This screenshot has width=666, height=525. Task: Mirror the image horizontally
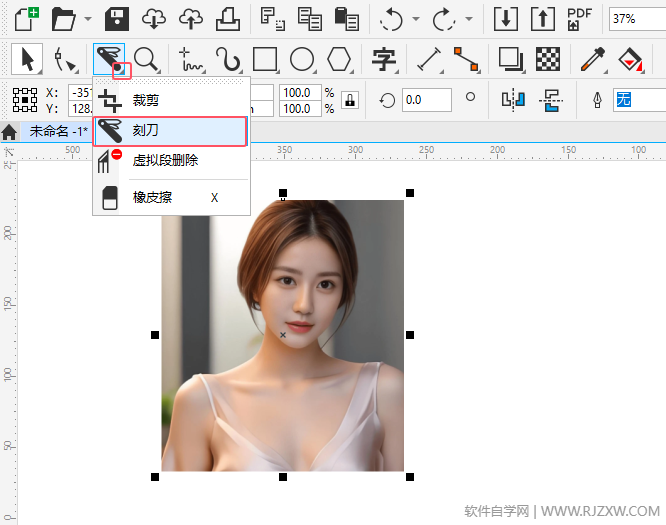coord(513,100)
